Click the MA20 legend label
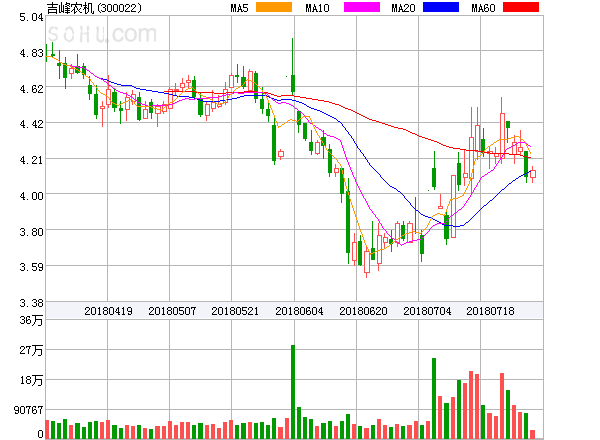This screenshot has height=440, width=600. (x=403, y=8)
